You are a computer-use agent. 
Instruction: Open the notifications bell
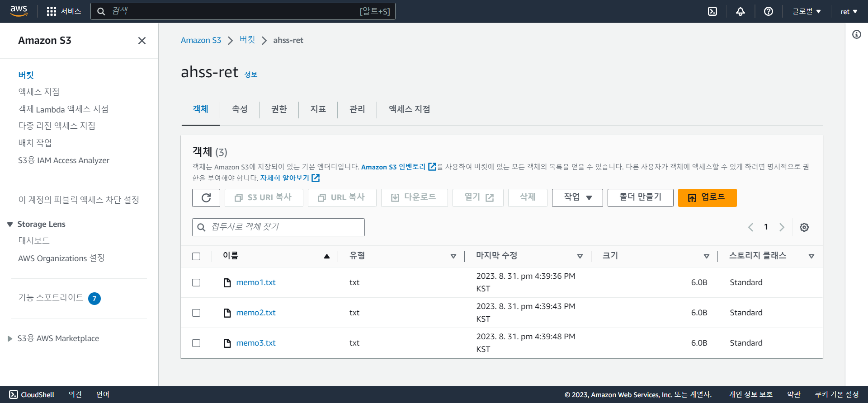coord(741,11)
